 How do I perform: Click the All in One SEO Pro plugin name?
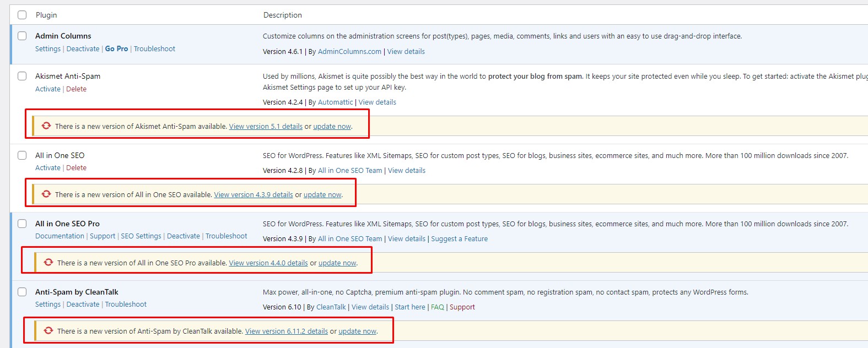pyautogui.click(x=67, y=224)
